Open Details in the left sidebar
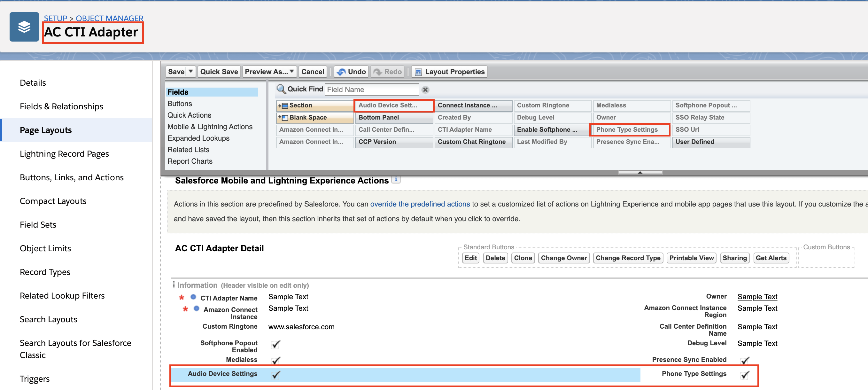Viewport: 868px width, 390px height. pyautogui.click(x=33, y=83)
